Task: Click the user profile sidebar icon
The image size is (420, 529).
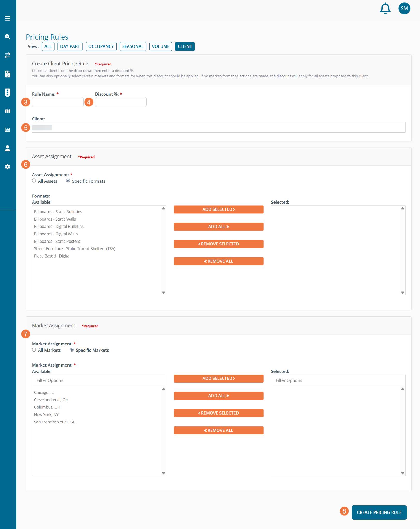Action: [x=7, y=148]
